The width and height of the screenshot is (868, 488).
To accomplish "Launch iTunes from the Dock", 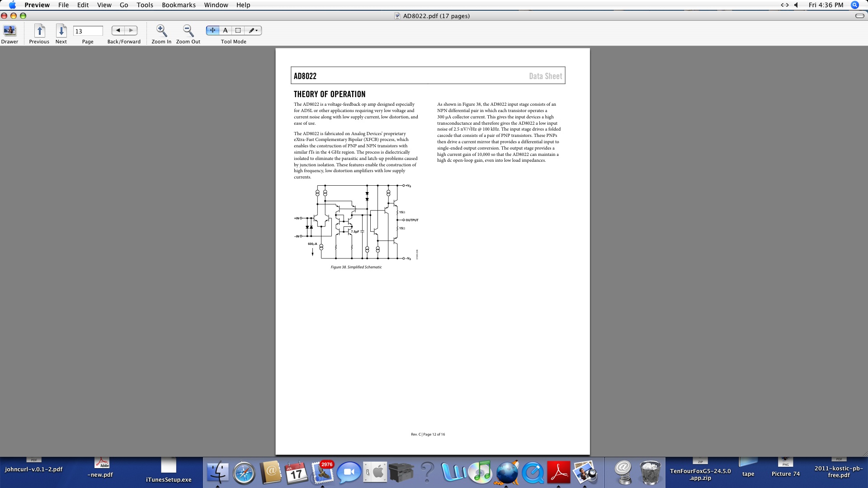I will [x=481, y=473].
